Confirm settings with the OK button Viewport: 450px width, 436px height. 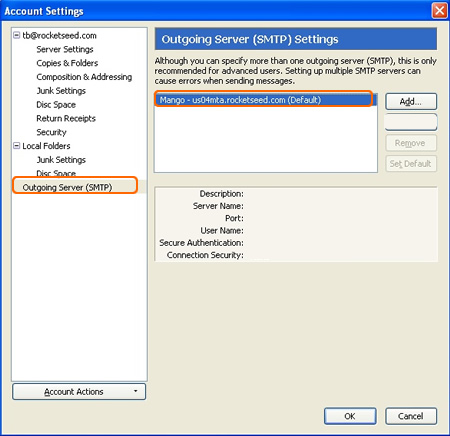pos(350,416)
